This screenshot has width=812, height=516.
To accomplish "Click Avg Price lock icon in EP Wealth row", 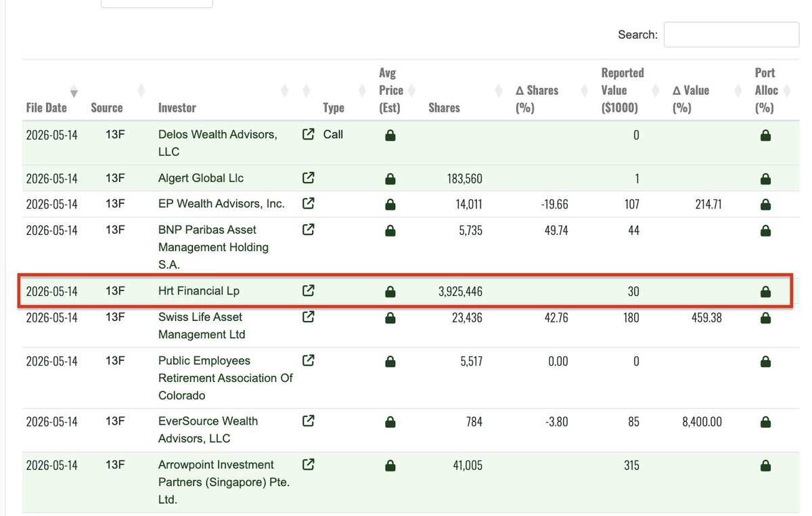I will [390, 205].
